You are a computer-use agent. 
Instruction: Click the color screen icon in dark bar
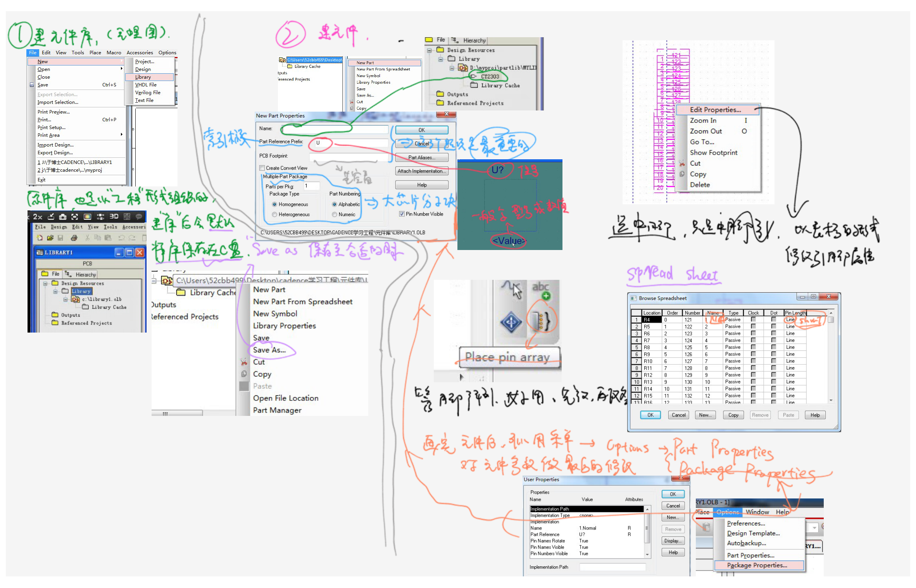[x=88, y=217]
